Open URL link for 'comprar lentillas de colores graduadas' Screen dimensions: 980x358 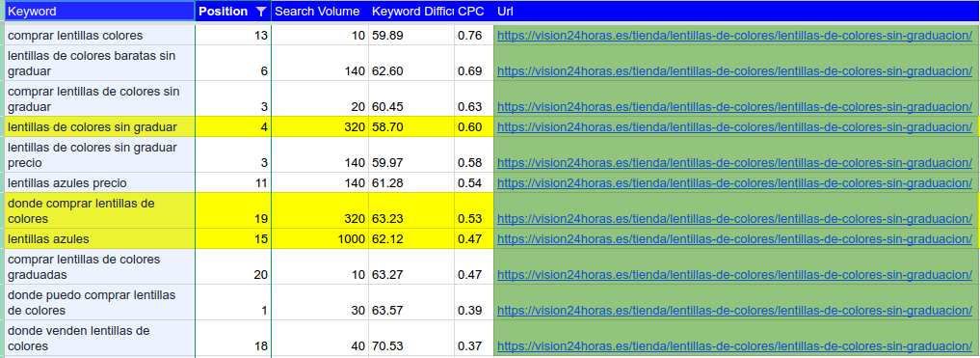click(x=734, y=275)
